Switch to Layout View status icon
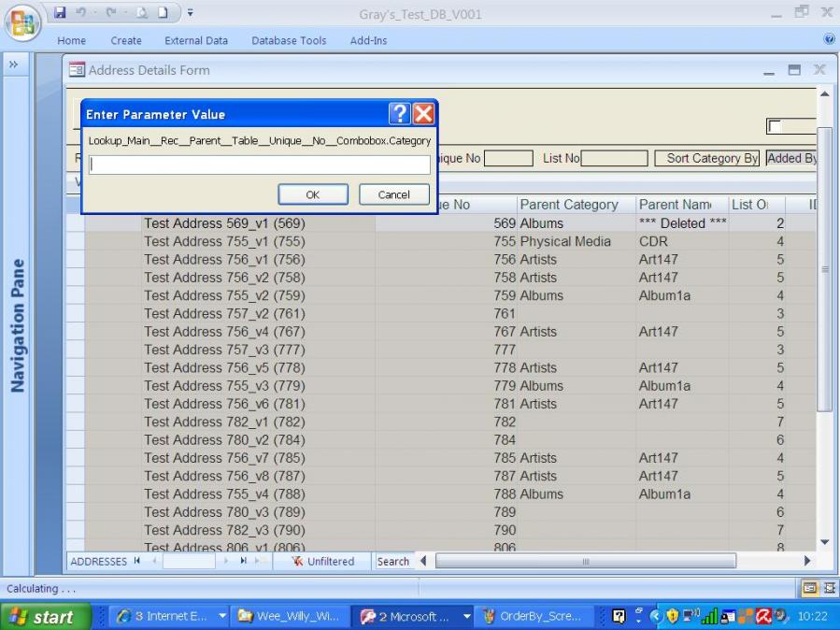This screenshot has width=840, height=630. pos(830,588)
